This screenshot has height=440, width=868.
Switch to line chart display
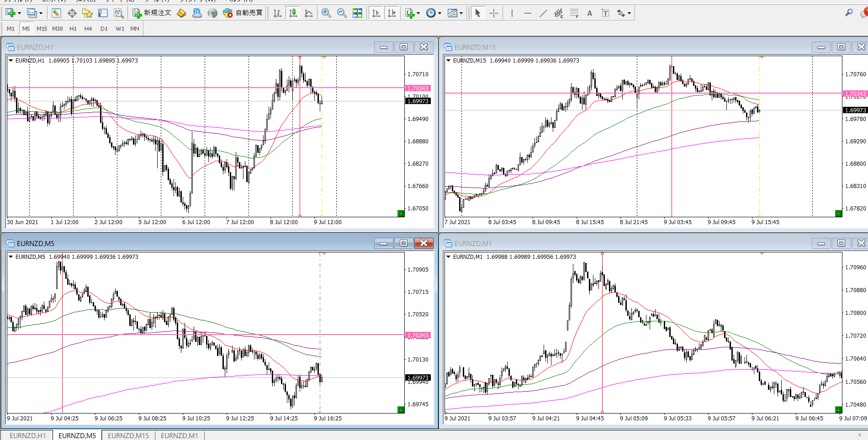pyautogui.click(x=309, y=13)
